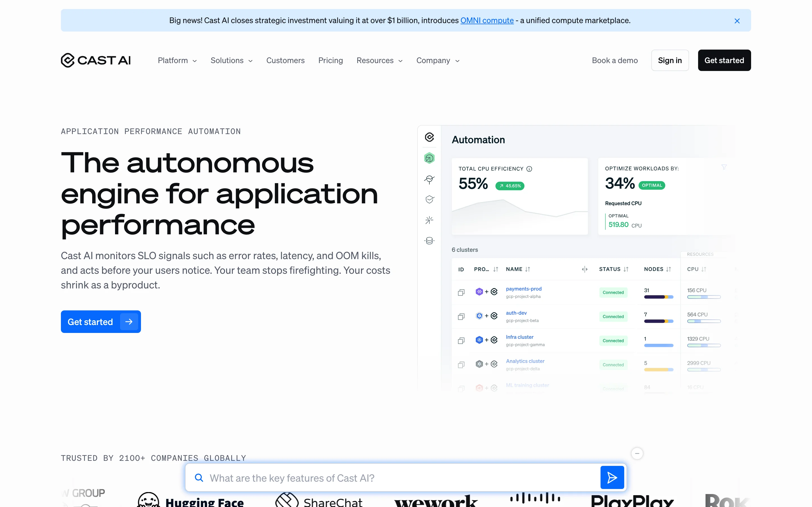Open the Pricing page
This screenshot has width=812, height=507.
(x=330, y=60)
